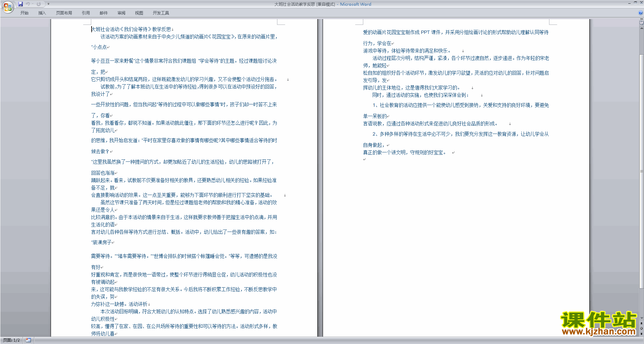Screen dimensions: 644x344
Task: Click the line starting 看我,我看看你
Action: (x=184, y=123)
